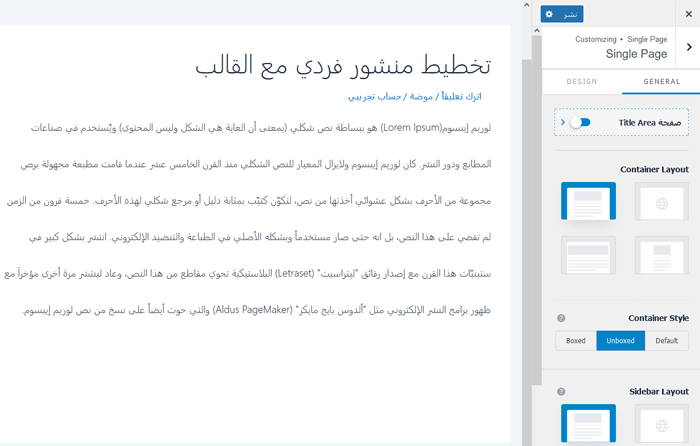Select the second Sidebar Layout thumbnail
The image size is (700, 446).
coord(660,425)
